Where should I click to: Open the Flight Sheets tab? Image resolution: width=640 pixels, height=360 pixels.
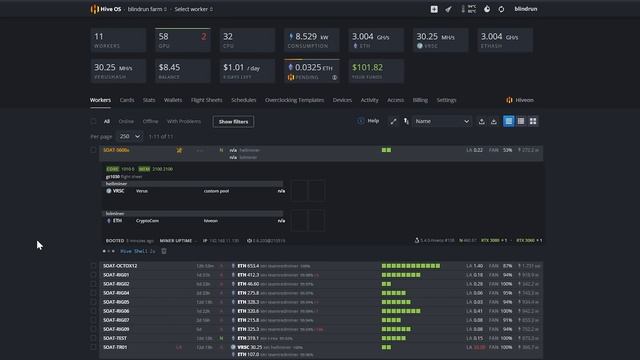207,100
